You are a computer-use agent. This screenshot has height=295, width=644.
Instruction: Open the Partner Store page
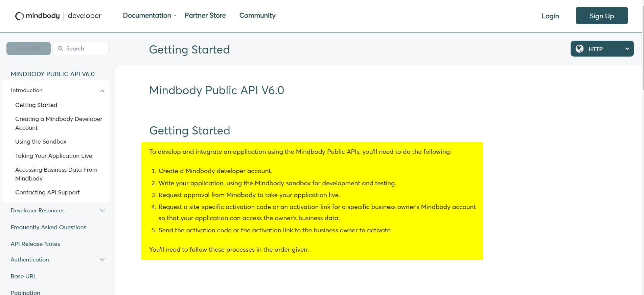point(205,16)
